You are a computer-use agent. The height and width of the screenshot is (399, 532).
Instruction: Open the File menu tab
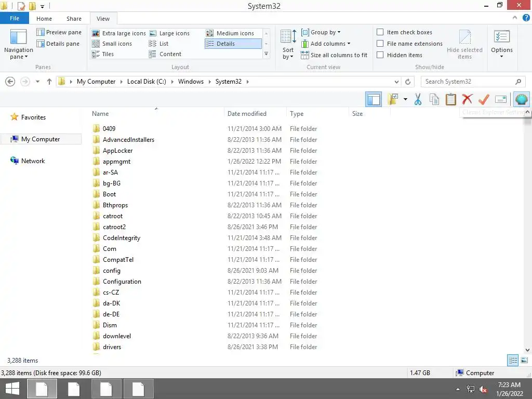(15, 18)
